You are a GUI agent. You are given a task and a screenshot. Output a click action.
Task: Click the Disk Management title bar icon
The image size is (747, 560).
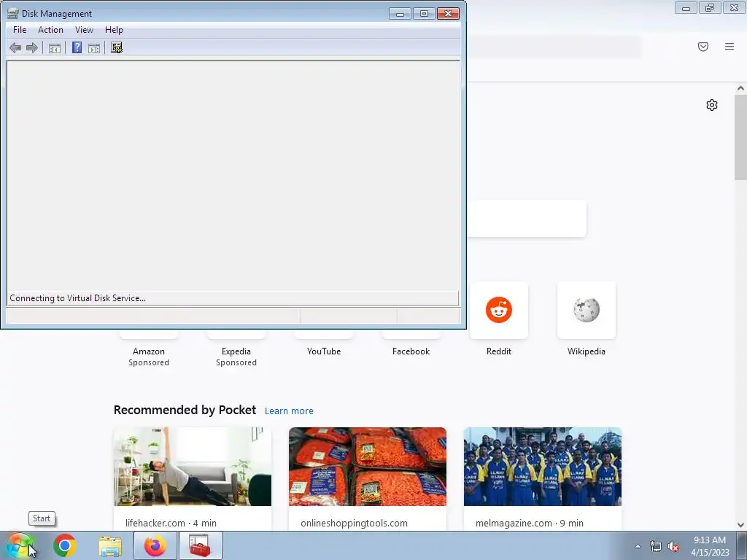click(13, 13)
